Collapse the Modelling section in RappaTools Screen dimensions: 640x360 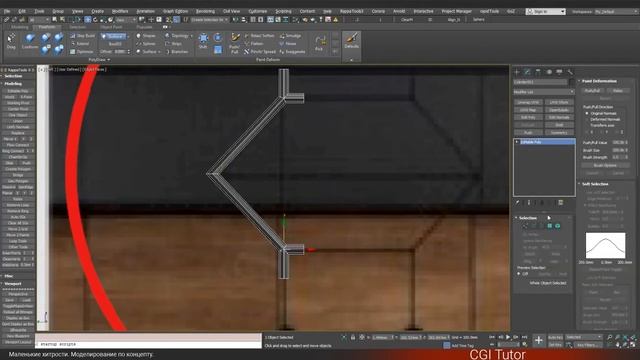(x=2, y=83)
